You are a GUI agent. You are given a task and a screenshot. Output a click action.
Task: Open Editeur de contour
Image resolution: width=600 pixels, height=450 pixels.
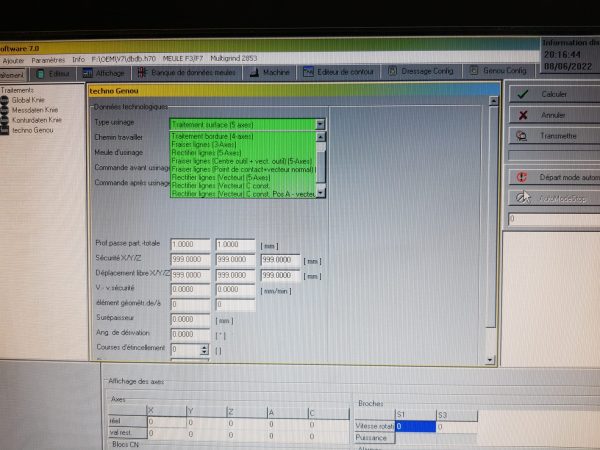coord(308,73)
